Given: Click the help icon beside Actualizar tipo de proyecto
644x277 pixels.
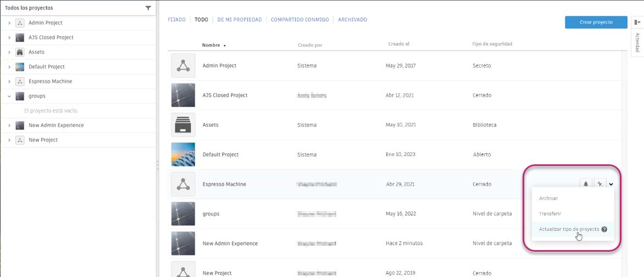Looking at the screenshot, I should [604, 229].
